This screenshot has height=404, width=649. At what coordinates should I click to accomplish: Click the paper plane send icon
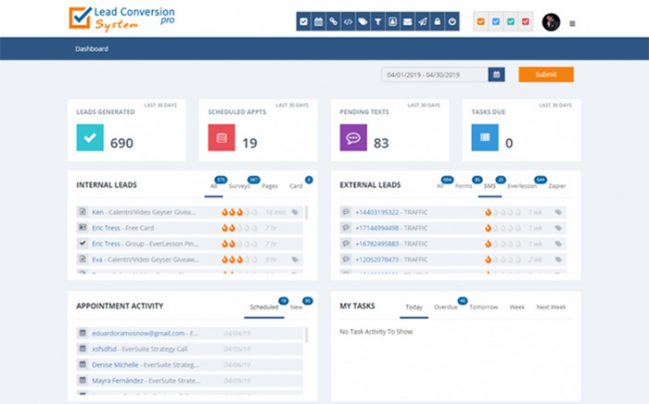(x=422, y=21)
